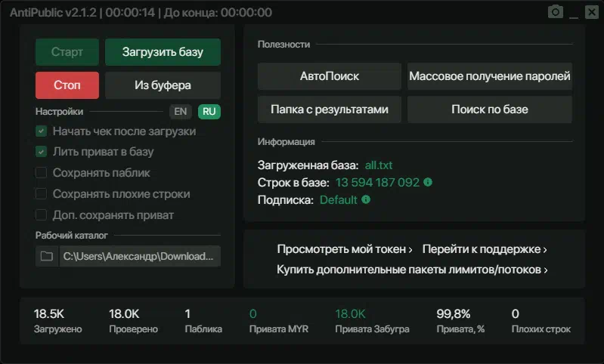Open Купить дополнительные пакеты лимитов/потоков link
604x364 pixels.
(412, 270)
